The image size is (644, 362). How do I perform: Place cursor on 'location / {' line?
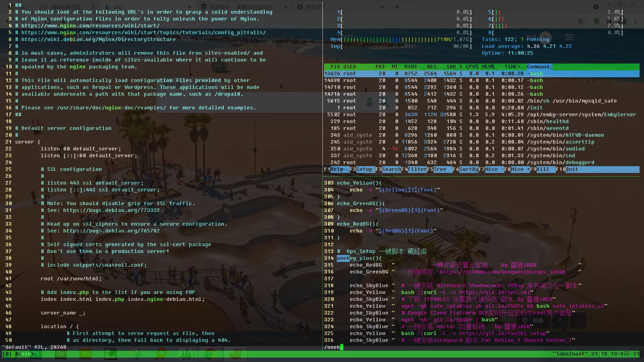tap(60, 327)
